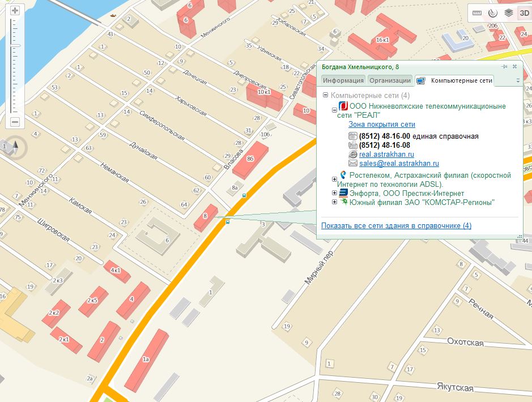This screenshot has width=532, height=402.
Task: Expand the Энфорта, ООО Престиж-Интернет entry
Action: click(x=334, y=193)
